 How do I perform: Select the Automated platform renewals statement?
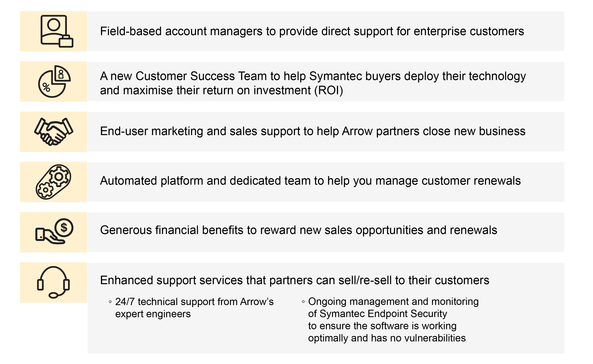[310, 181]
